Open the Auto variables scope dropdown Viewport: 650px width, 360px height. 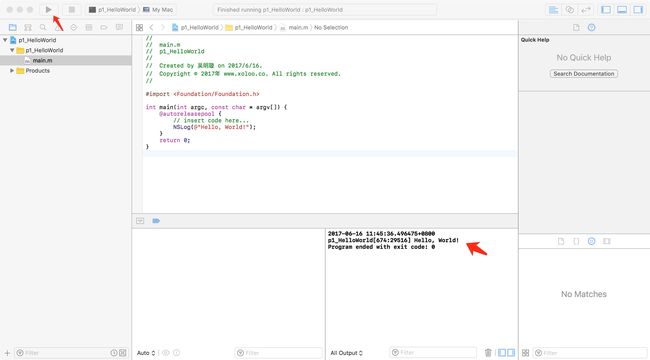[x=146, y=353]
